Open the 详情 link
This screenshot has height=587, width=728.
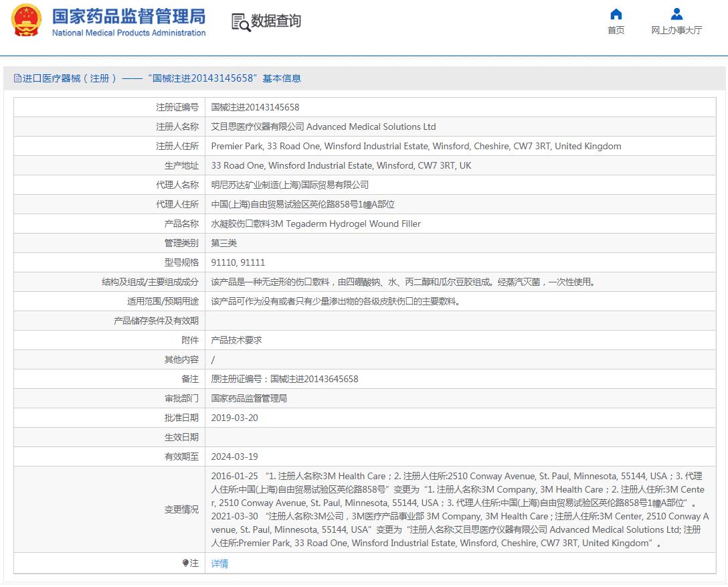point(219,564)
